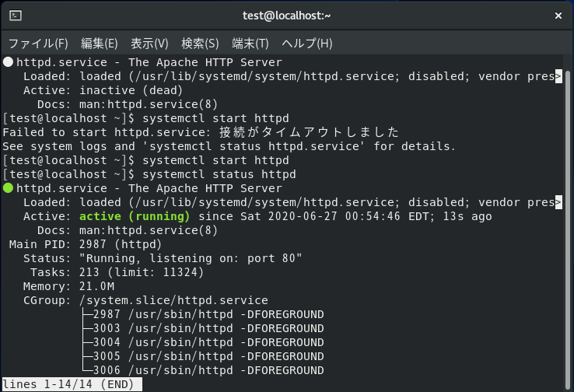The height and width of the screenshot is (392, 574).
Task: Click the test@localhost:~ window title
Action: coord(287,16)
